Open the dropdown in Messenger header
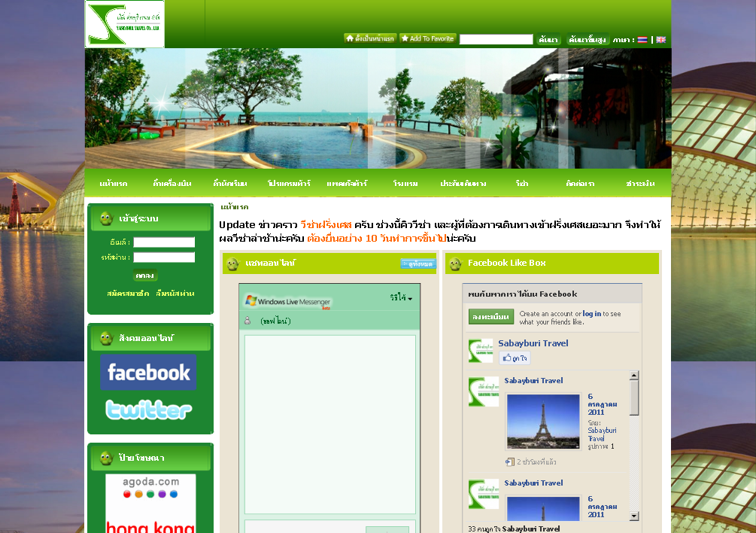 401,298
